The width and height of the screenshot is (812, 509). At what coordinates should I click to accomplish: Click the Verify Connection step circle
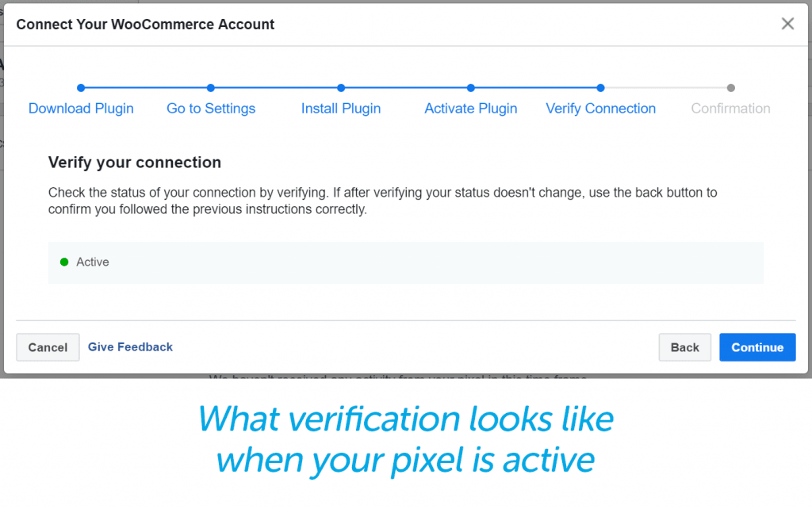click(600, 88)
